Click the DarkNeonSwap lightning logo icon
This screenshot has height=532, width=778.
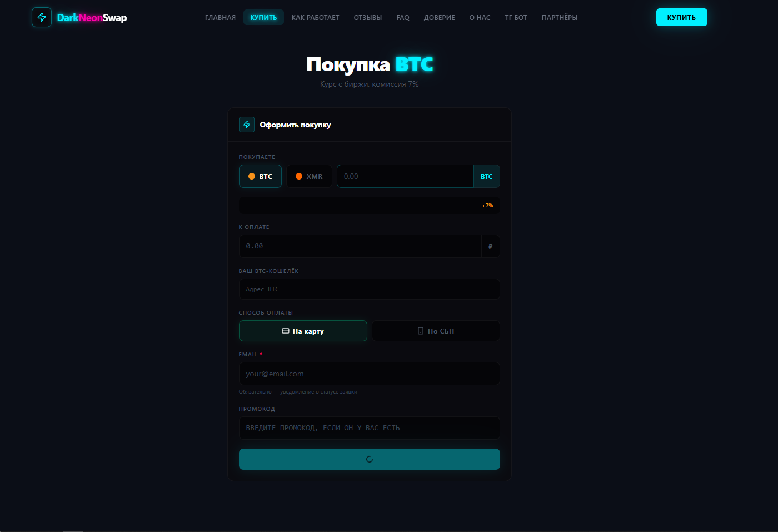pos(42,17)
